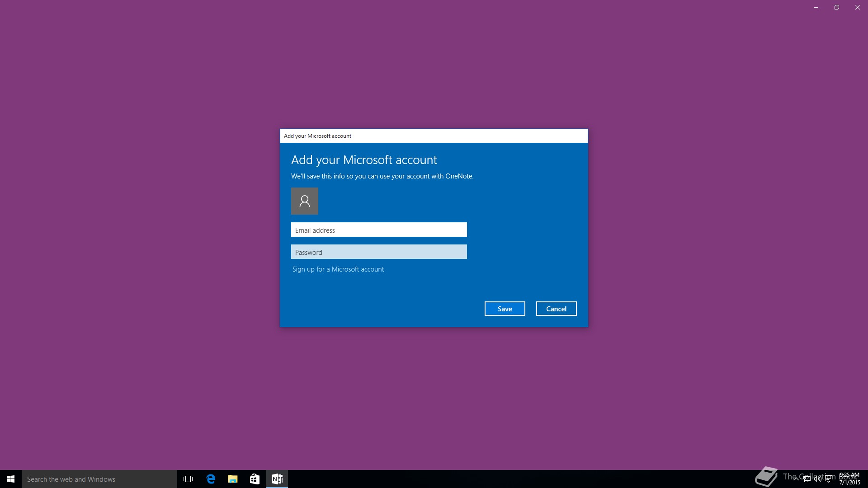The width and height of the screenshot is (868, 488).
Task: Click the Search the web and Windows box
Action: point(99,479)
